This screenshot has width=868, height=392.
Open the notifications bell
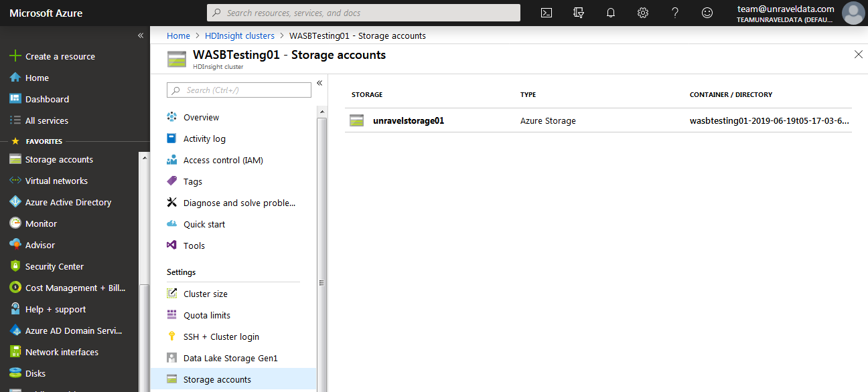pyautogui.click(x=611, y=13)
